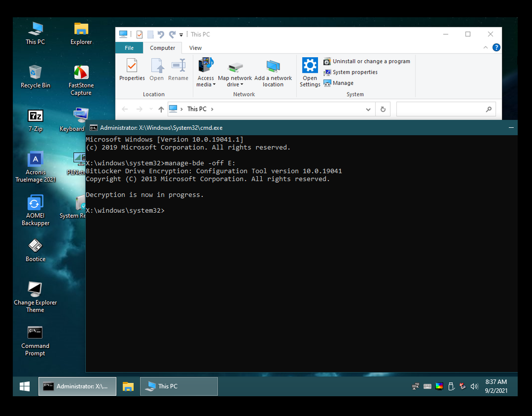Click the Explorer search input field
Image resolution: width=532 pixels, height=416 pixels.
point(446,109)
